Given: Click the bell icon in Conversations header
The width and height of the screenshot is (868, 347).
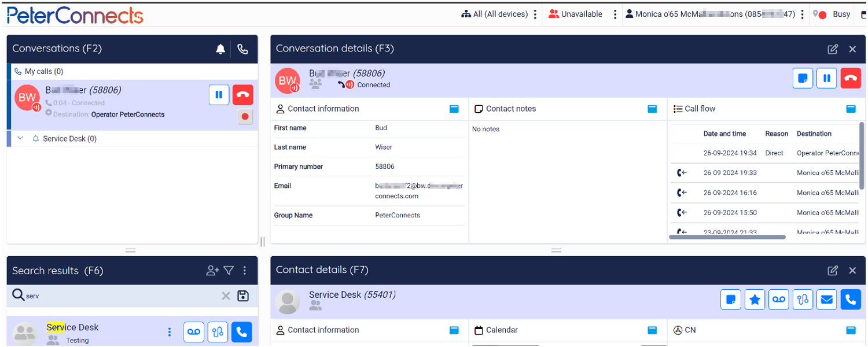Looking at the screenshot, I should [220, 49].
